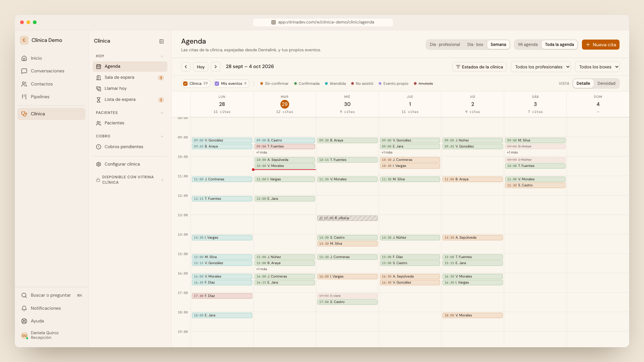
Task: Switch to Día · profesional tab
Action: (x=445, y=45)
